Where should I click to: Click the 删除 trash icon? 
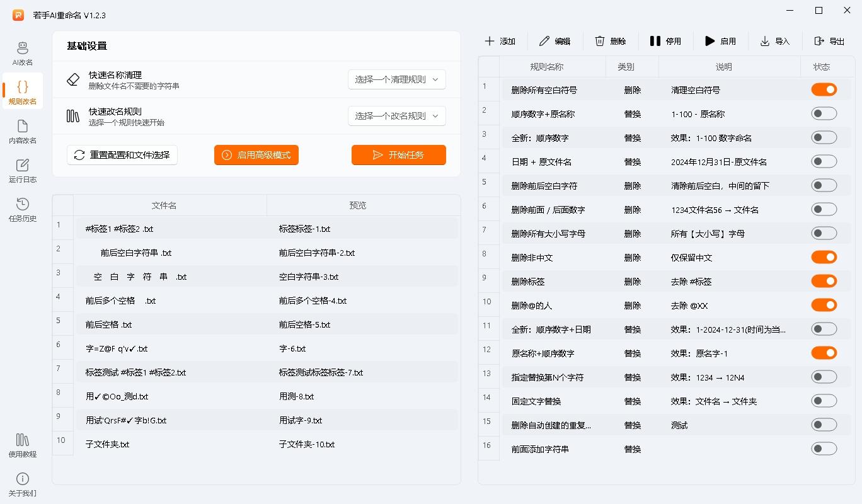click(599, 41)
